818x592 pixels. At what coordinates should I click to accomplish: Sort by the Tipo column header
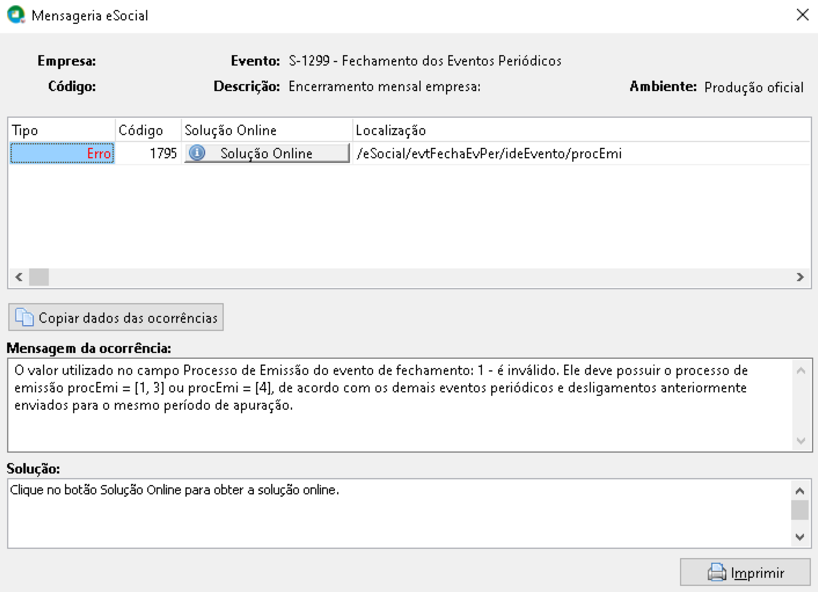pos(62,130)
